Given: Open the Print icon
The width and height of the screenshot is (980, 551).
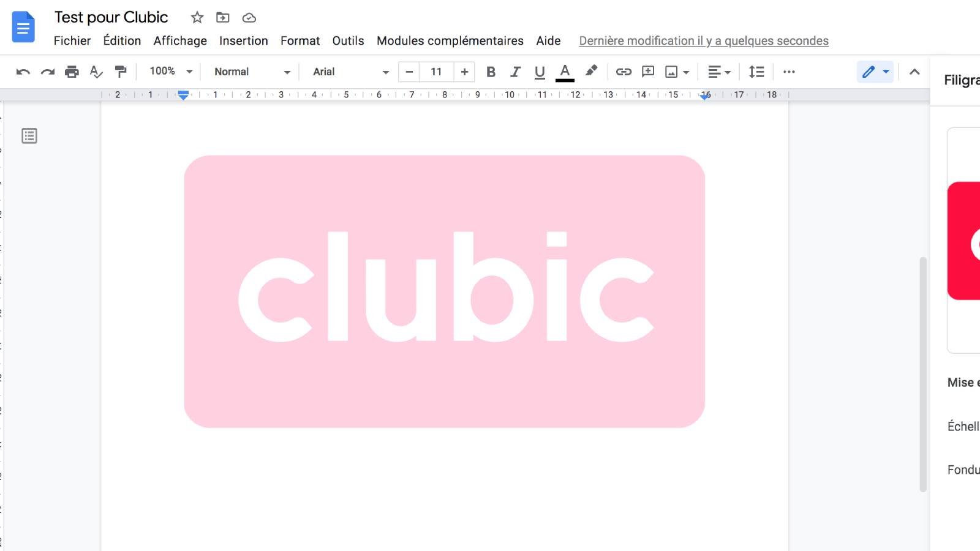Looking at the screenshot, I should [72, 72].
